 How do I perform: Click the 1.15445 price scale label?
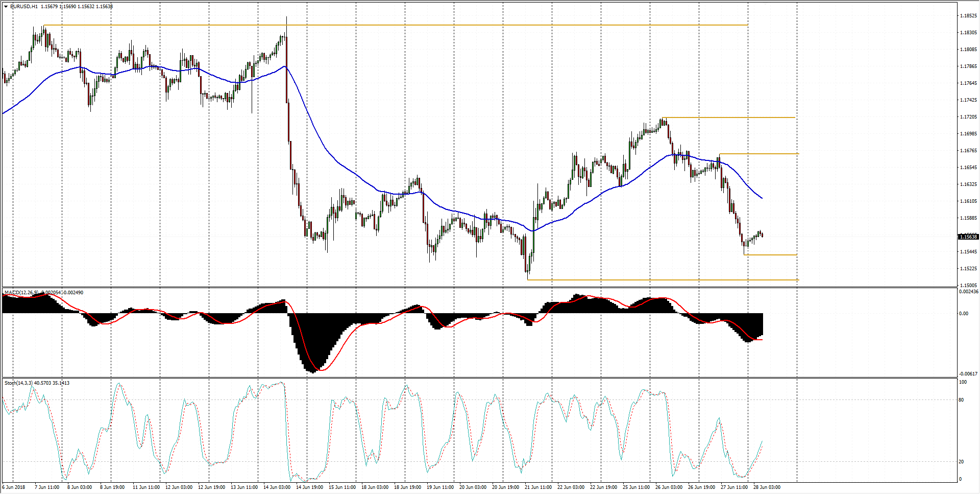968,252
